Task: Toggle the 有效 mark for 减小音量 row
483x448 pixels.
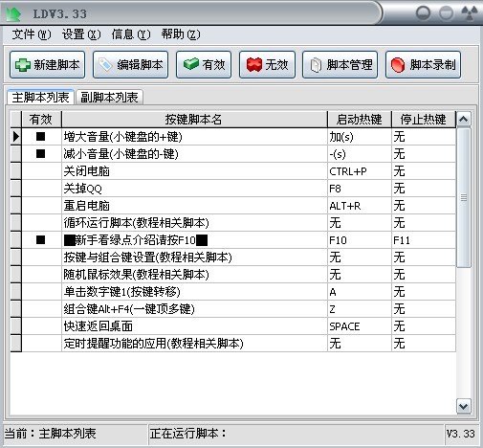Action: tap(41, 154)
